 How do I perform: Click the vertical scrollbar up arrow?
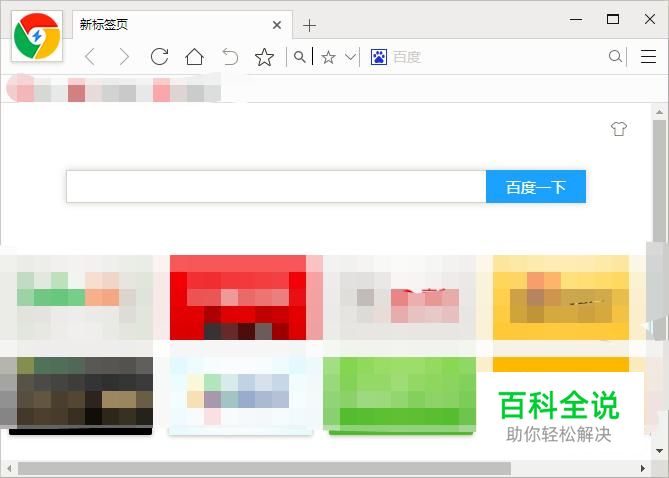point(659,112)
